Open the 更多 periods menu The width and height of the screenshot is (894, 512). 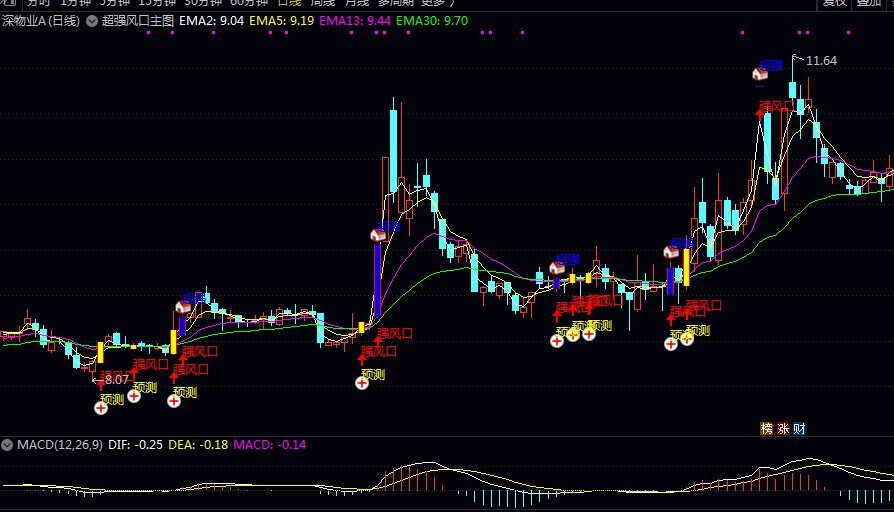tap(437, 3)
